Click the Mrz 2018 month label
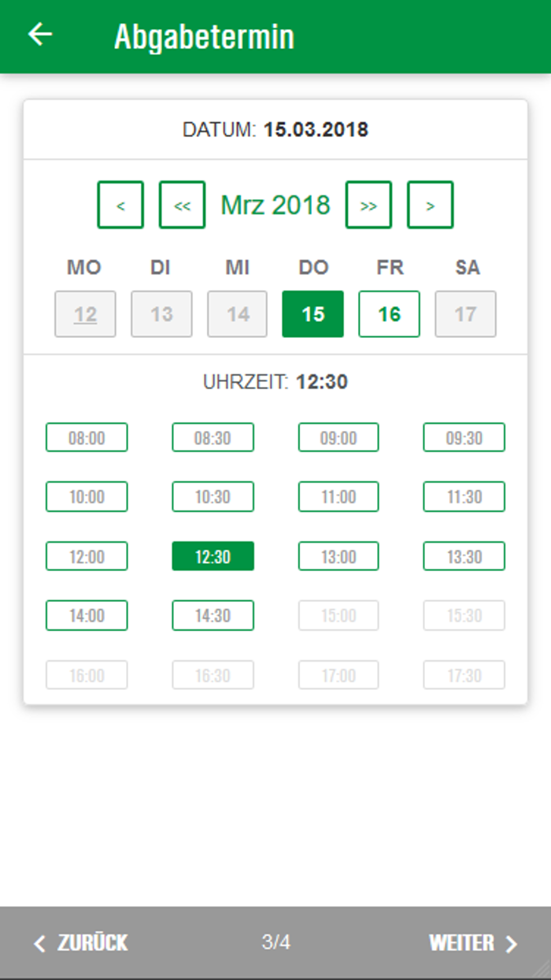The height and width of the screenshot is (980, 551). (x=275, y=205)
